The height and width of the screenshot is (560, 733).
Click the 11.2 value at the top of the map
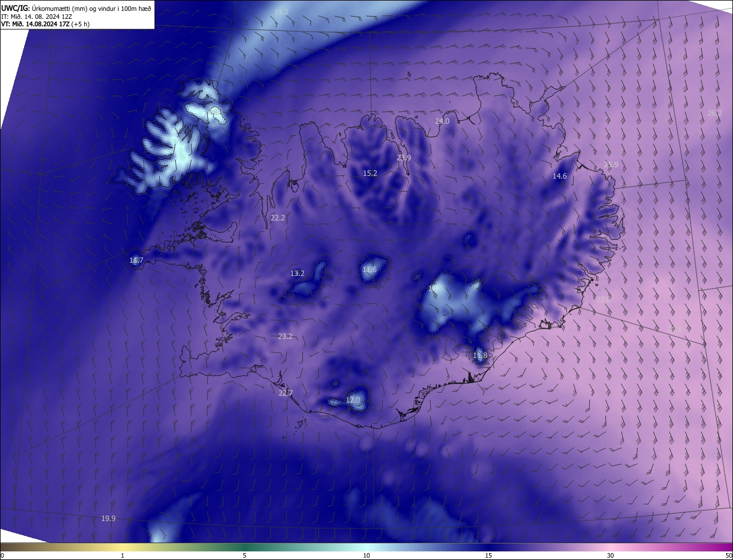click(281, 11)
